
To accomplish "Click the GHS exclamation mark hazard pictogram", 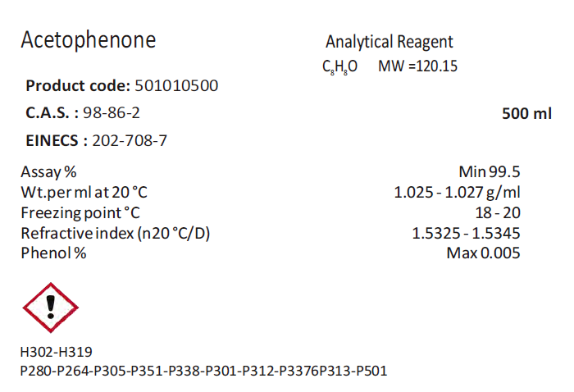I will [x=50, y=308].
